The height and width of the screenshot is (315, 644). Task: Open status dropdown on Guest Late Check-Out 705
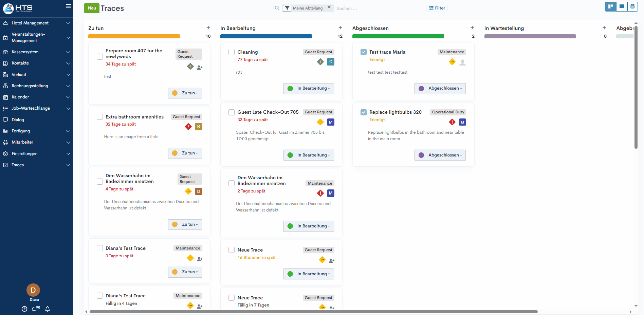(x=309, y=155)
